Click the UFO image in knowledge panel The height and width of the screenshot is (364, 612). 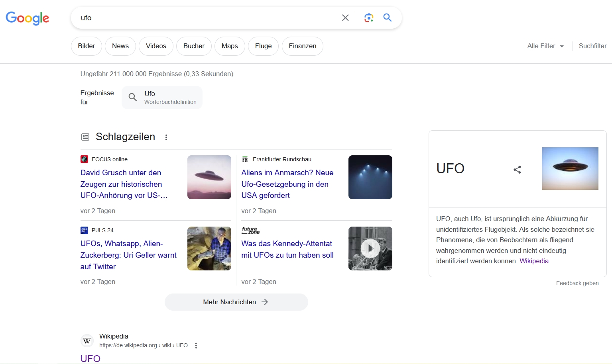570,168
